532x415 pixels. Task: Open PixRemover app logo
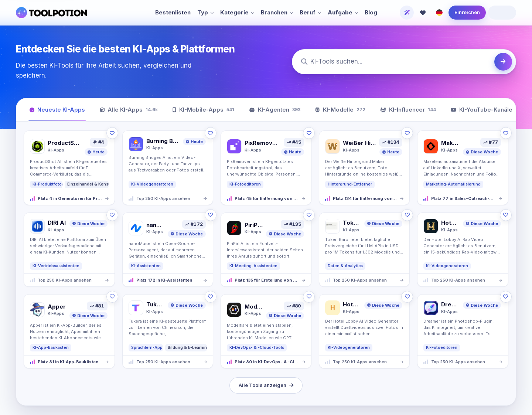pyautogui.click(x=234, y=146)
